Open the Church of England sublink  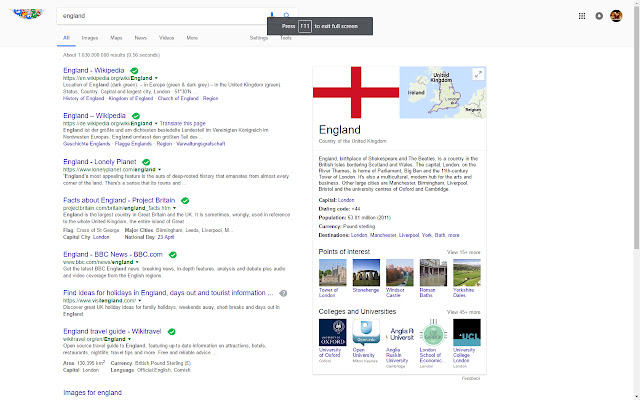pyautogui.click(x=178, y=98)
